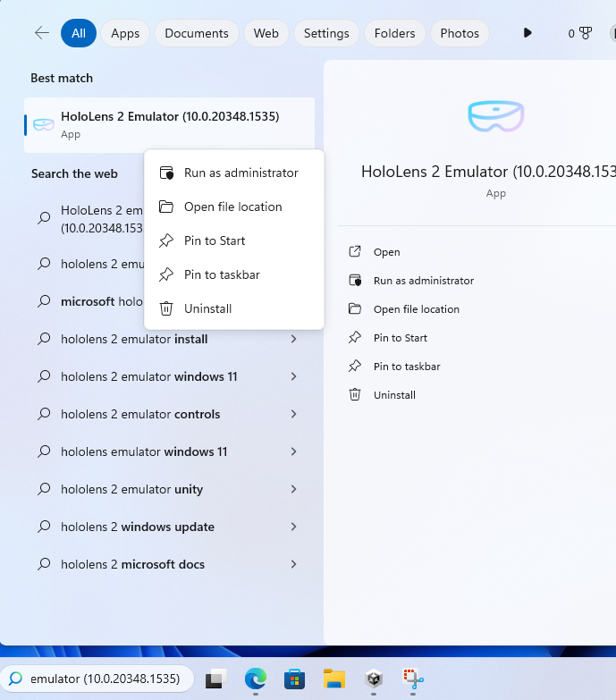Switch to the Documents filter tab
Viewport: 616px width, 700px height.
pos(197,33)
